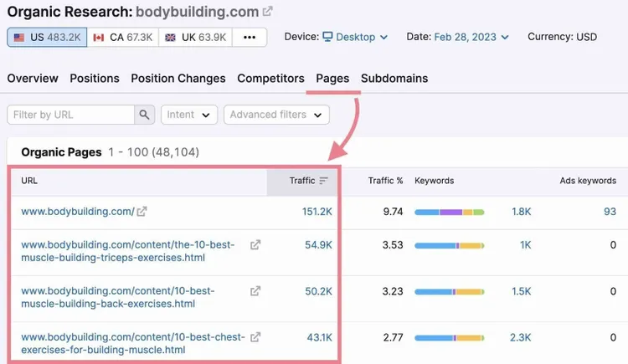Click the Traffic column sort icon
628x364 pixels.
[x=323, y=181]
